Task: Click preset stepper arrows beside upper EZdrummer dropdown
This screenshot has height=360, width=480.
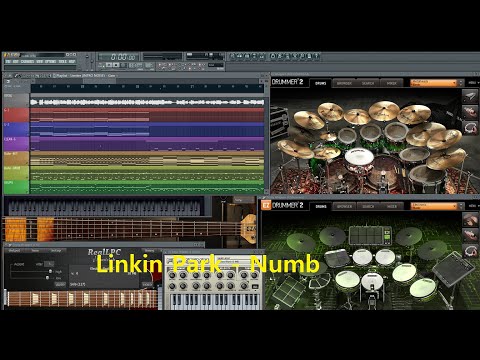Action: [461, 83]
